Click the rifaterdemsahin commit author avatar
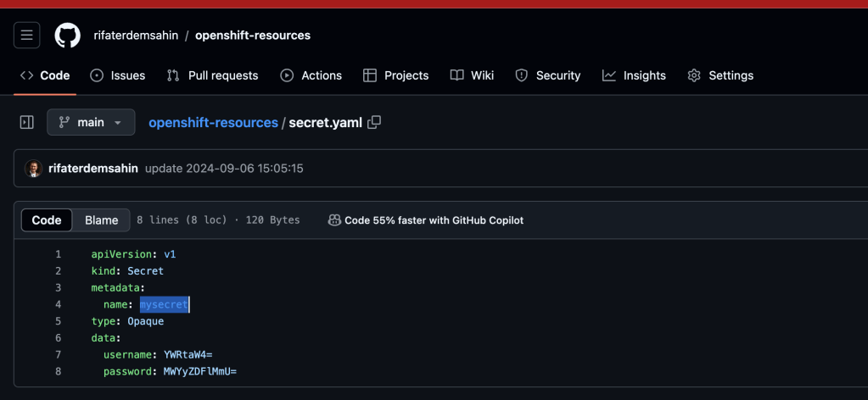868x400 pixels. (x=34, y=168)
